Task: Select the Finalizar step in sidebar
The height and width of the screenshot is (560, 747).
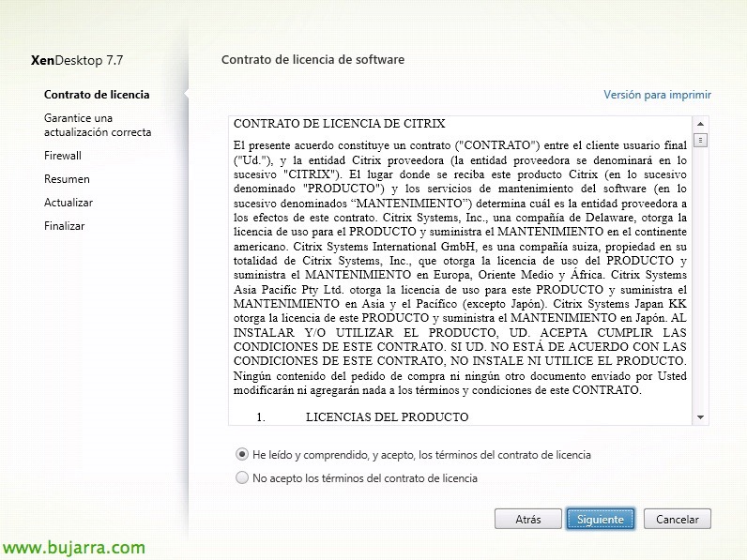Action: [x=65, y=226]
